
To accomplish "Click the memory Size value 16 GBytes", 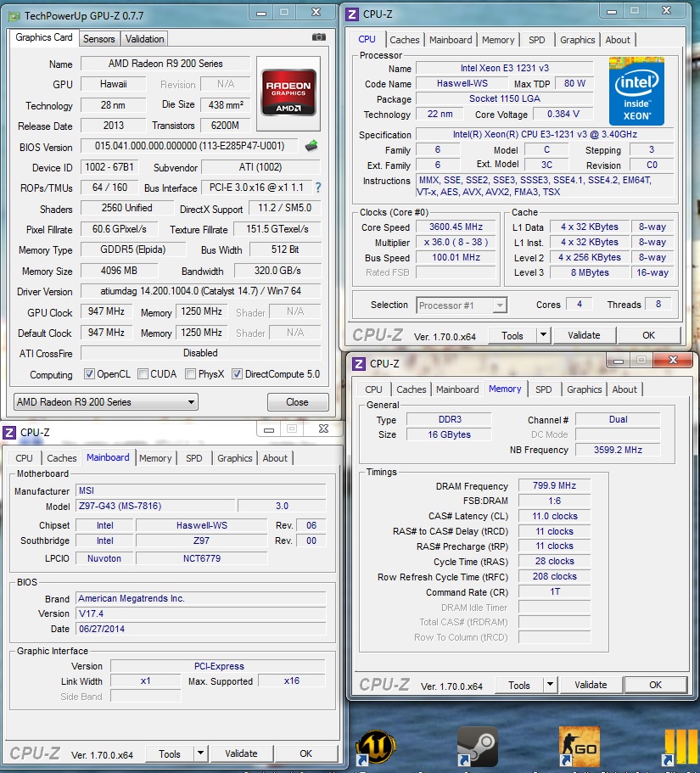I will (449, 434).
